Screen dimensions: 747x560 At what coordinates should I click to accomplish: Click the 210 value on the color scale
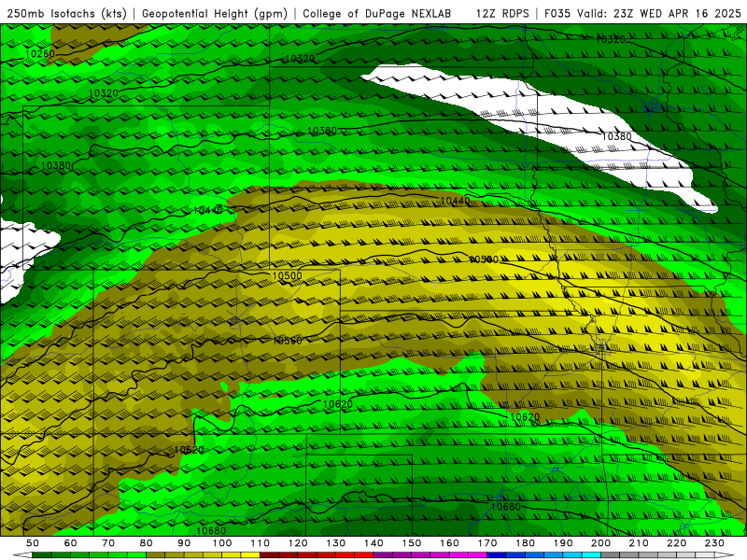(x=639, y=543)
